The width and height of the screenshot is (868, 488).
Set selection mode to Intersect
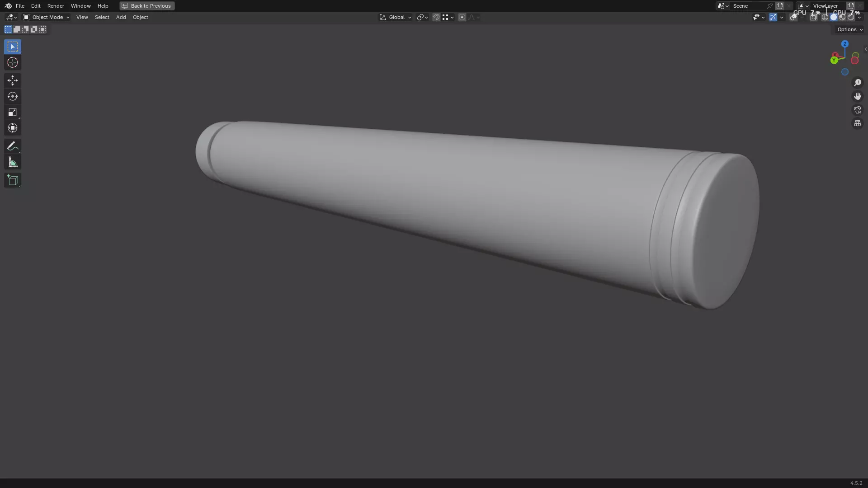point(42,29)
